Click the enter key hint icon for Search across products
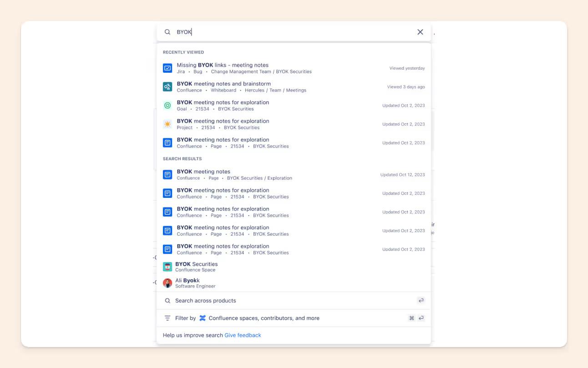Viewport: 588px width, 368px height. [421, 301]
